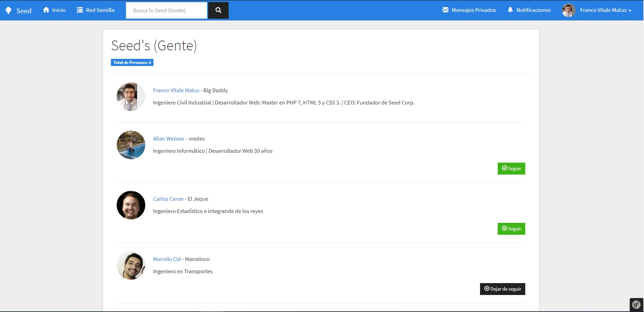The height and width of the screenshot is (312, 644).
Task: Open Marcelo Cid's profile link
Action: tap(167, 259)
